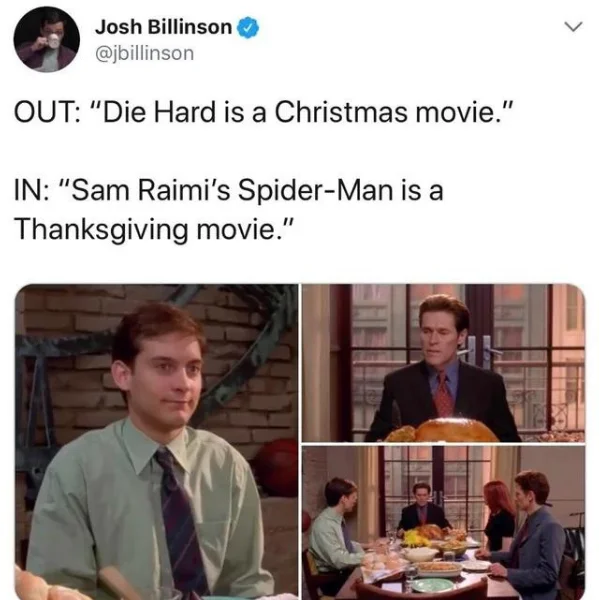Screen dimensions: 600x600
Task: Click the blue verified checkmark badge
Action: click(x=249, y=28)
